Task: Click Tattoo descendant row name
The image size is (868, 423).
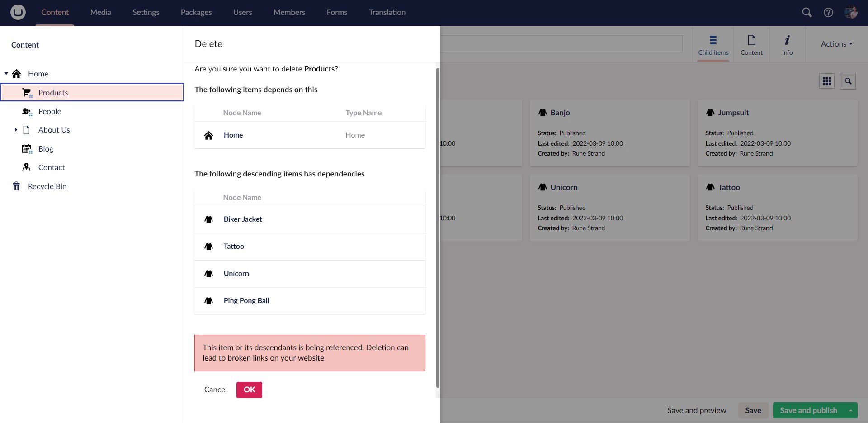Action: [234, 246]
